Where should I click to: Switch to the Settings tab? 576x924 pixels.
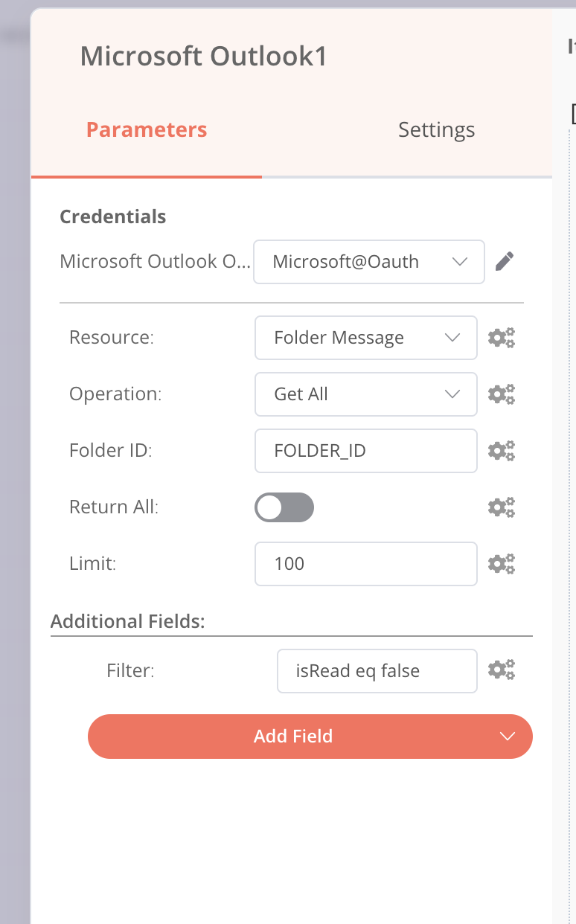coord(436,130)
